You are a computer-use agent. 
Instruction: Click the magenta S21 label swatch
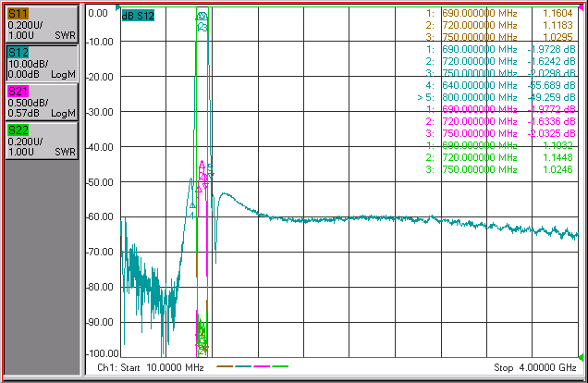pyautogui.click(x=18, y=92)
